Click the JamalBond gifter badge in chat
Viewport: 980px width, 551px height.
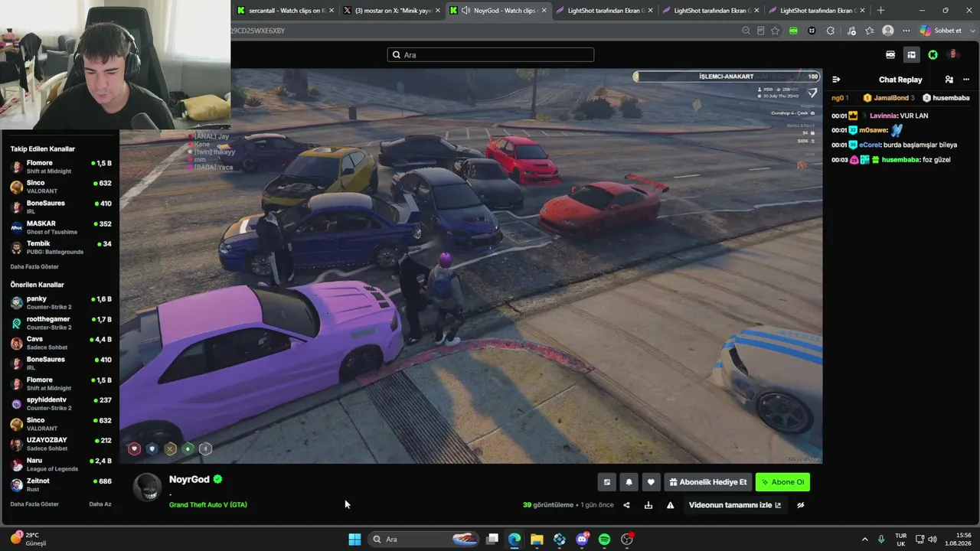(867, 98)
